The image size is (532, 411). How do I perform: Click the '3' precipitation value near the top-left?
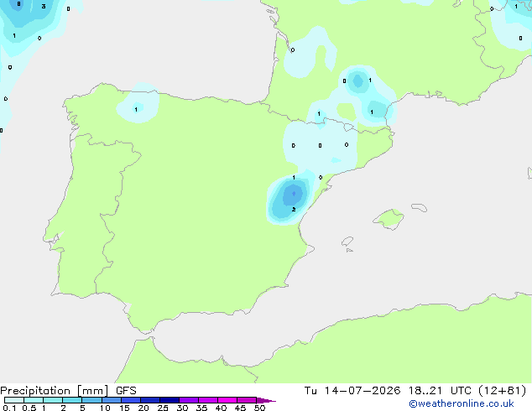44,6
